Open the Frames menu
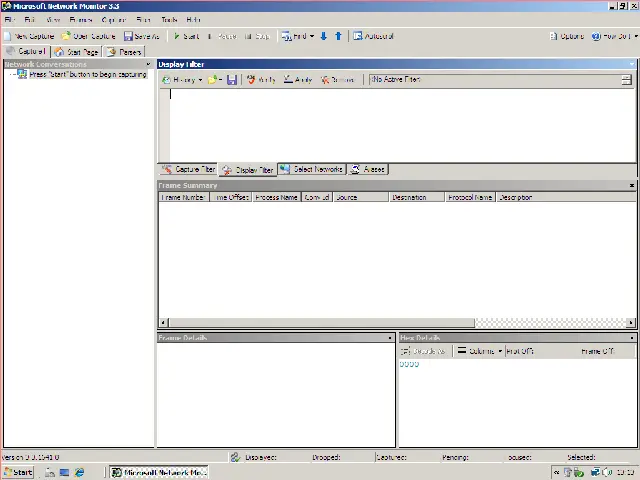The width and height of the screenshot is (640, 480). [81, 20]
